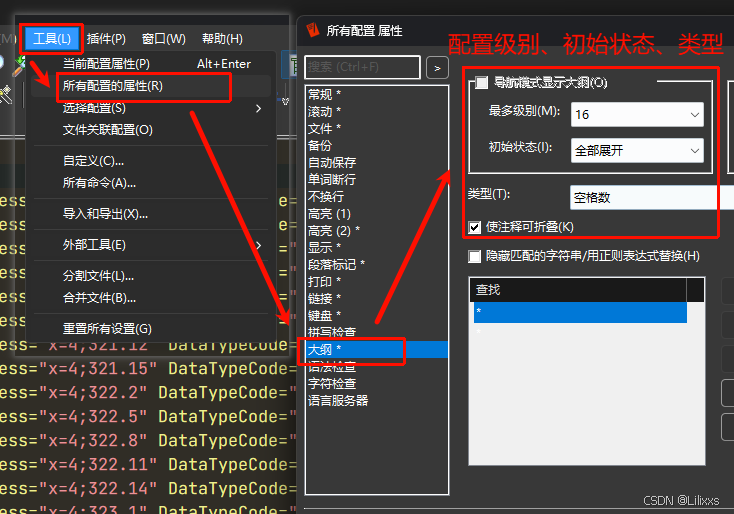This screenshot has width=734, height=514.
Task: Open the 初始状态(I) dropdown showing 全部展开
Action: point(637,151)
